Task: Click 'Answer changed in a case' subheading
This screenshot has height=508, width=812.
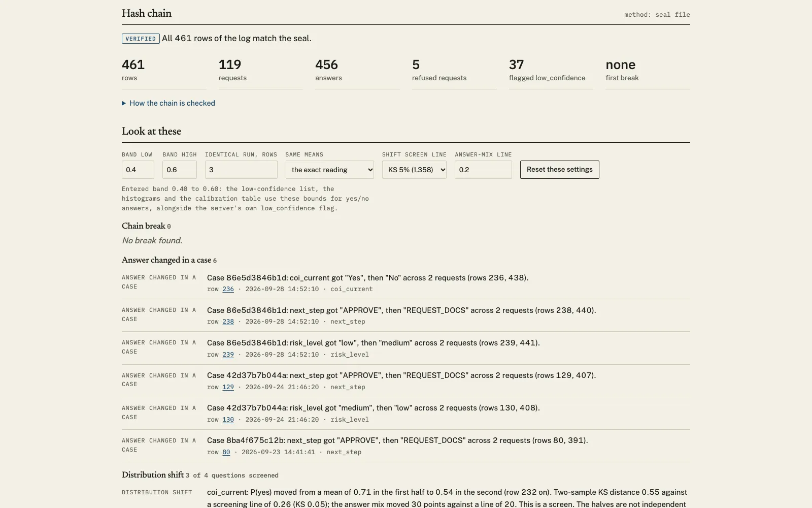Action: pyautogui.click(x=166, y=260)
